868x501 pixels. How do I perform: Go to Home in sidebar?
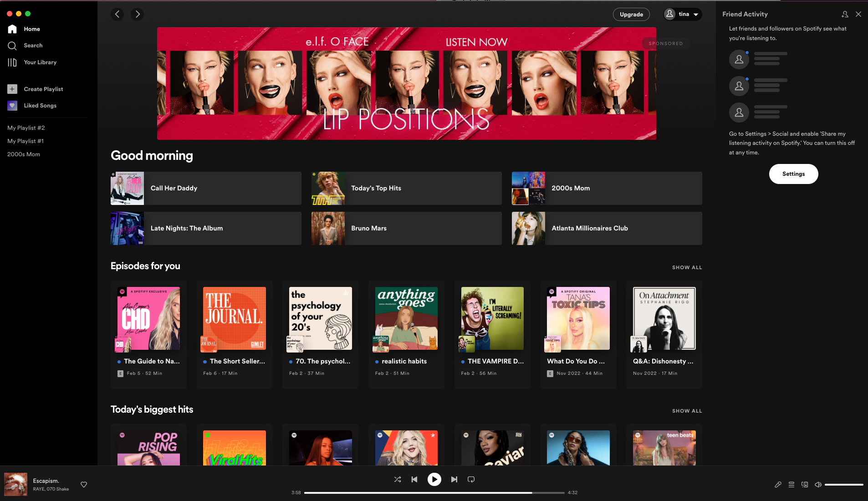24,29
